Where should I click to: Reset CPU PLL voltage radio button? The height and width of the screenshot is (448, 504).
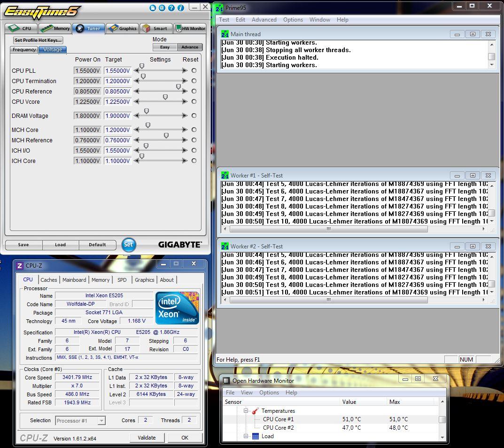click(x=194, y=70)
